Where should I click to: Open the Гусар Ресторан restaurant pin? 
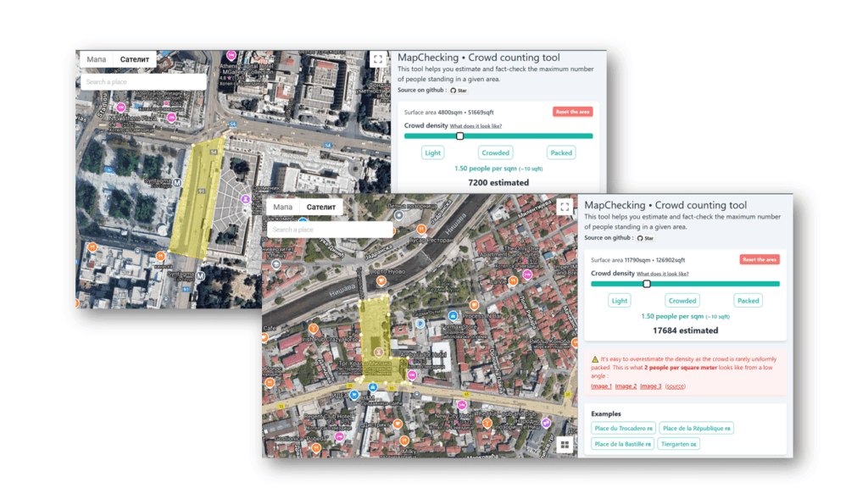coord(421,229)
